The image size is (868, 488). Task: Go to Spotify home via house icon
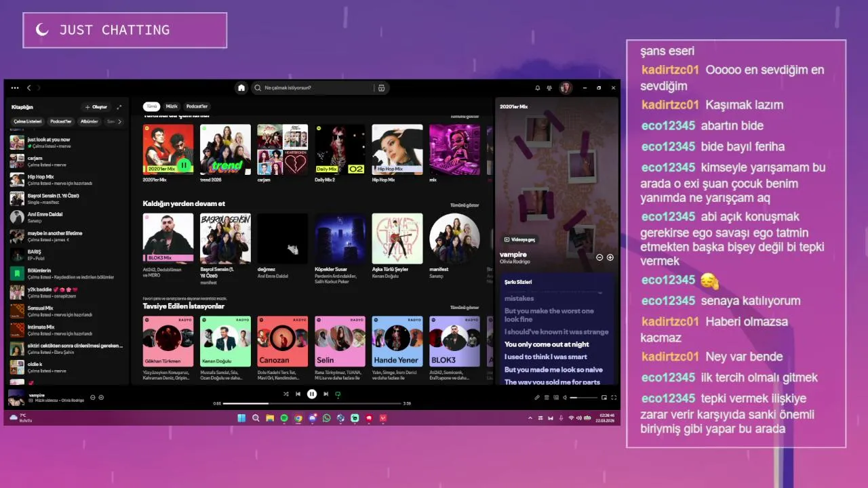(x=241, y=88)
